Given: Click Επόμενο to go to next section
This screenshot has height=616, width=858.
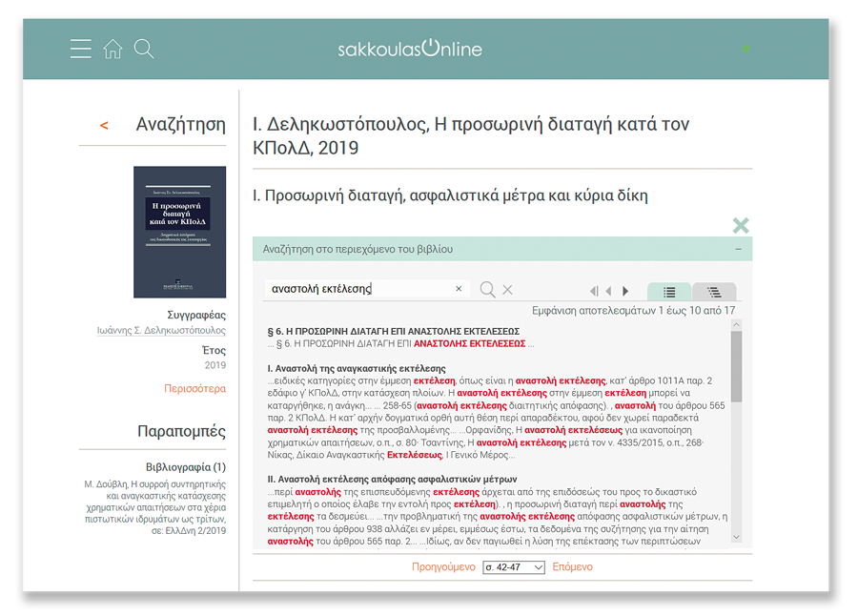Looking at the screenshot, I should point(573,567).
